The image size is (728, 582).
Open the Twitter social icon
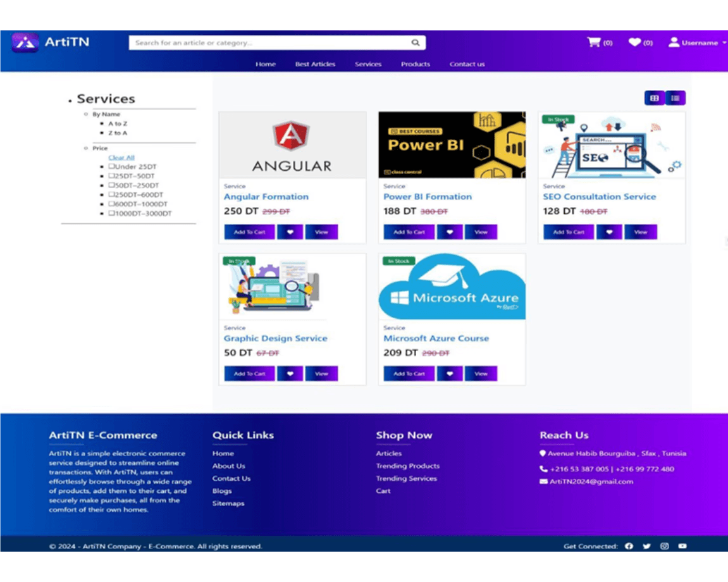647,546
